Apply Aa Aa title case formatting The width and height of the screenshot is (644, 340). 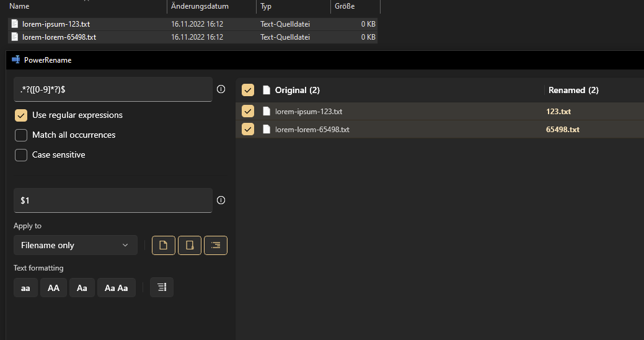coord(117,288)
